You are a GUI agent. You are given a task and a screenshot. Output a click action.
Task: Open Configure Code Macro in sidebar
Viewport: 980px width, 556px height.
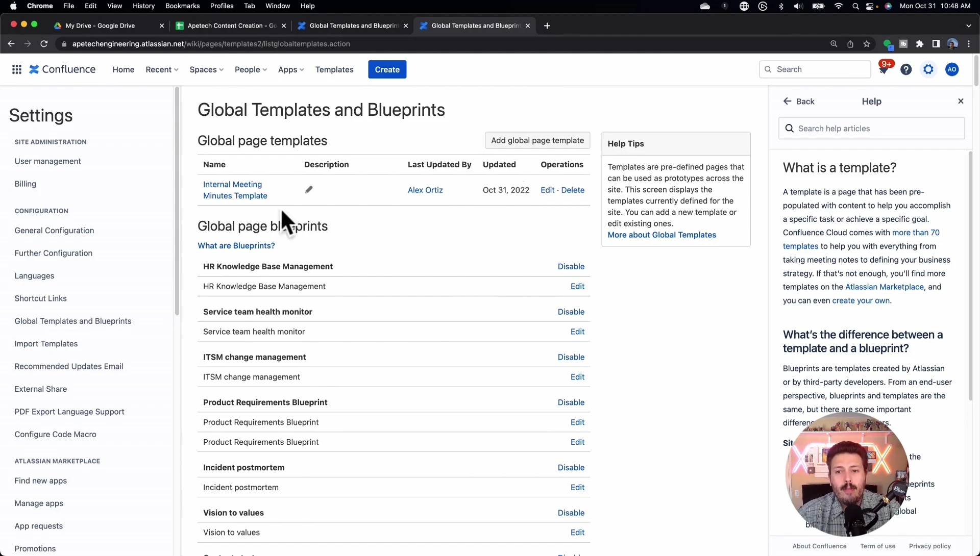(x=55, y=434)
